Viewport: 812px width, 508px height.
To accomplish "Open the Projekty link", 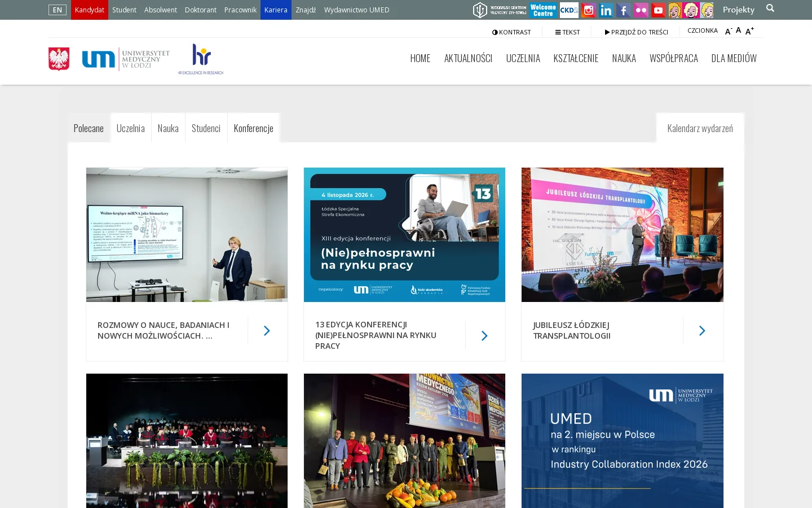I will 739,10.
